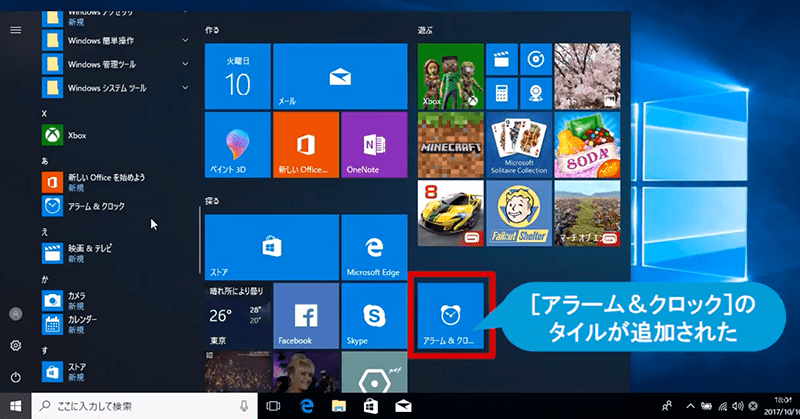The height and width of the screenshot is (419, 800).
Task: Open the アラーム & クロック tile
Action: tap(451, 316)
